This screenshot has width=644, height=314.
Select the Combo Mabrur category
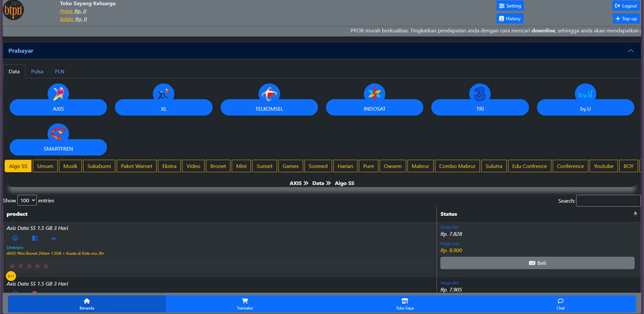click(x=458, y=166)
